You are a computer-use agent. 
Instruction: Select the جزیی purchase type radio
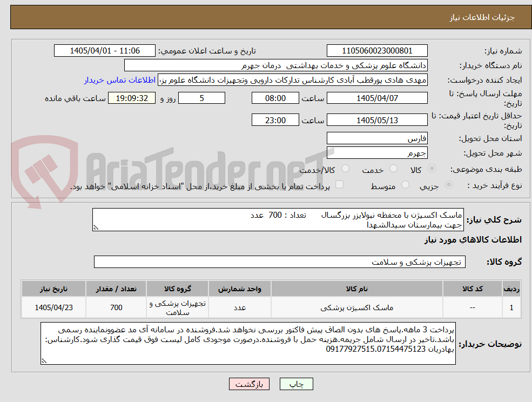point(448,185)
